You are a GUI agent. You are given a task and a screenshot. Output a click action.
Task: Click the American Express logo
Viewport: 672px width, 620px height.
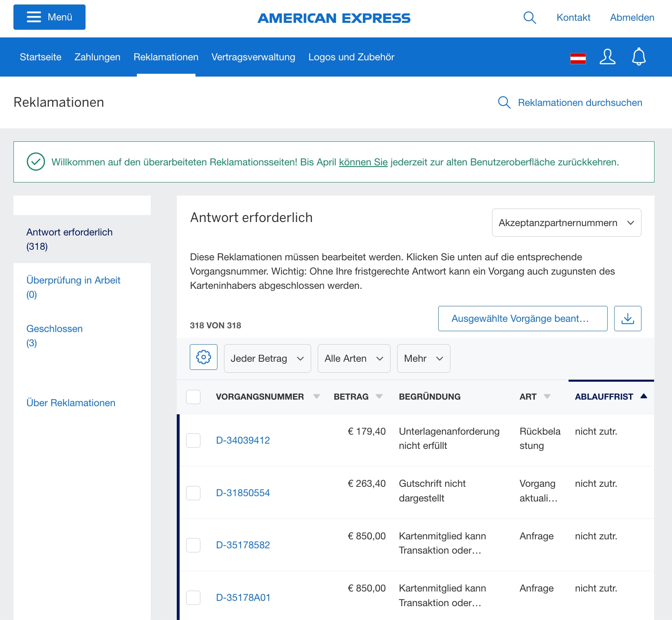pyautogui.click(x=334, y=18)
